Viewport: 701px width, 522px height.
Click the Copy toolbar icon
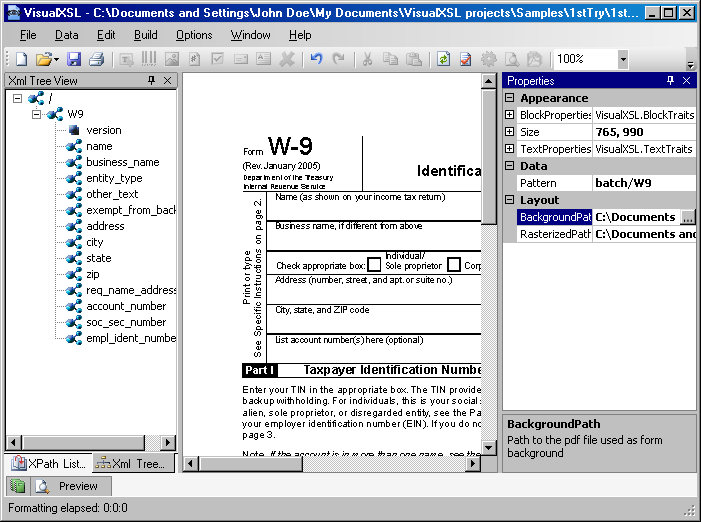[390, 59]
